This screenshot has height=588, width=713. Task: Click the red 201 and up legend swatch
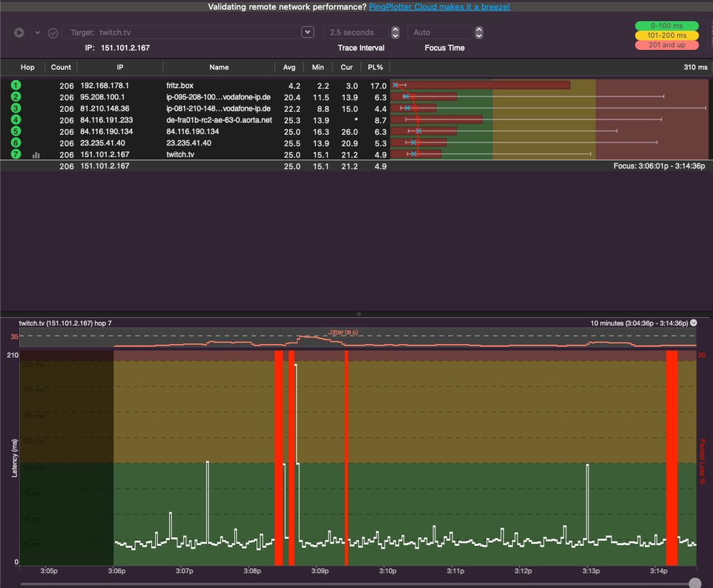tap(668, 45)
